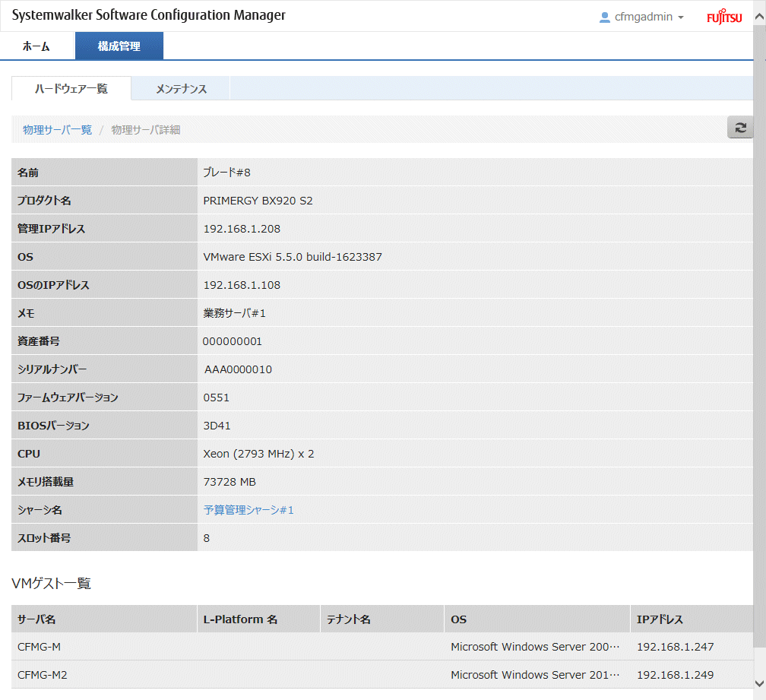
Task: Click firmware version value 0551
Action: 217,398
